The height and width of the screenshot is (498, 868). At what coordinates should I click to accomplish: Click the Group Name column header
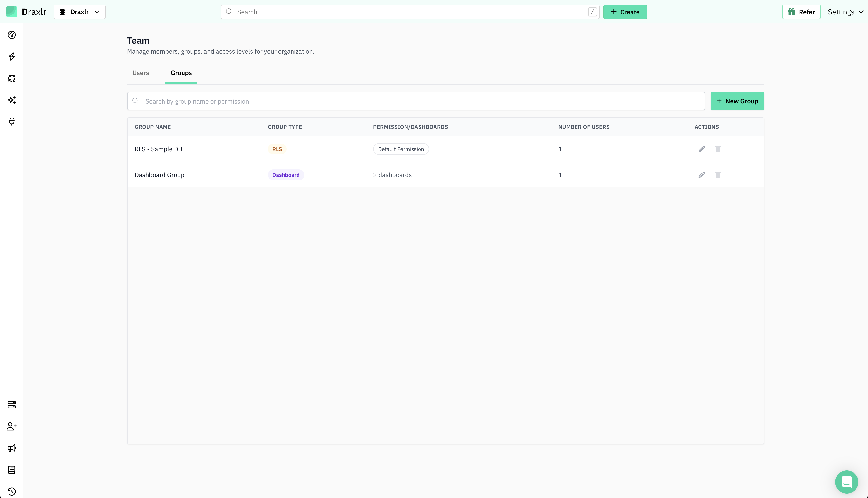click(152, 127)
